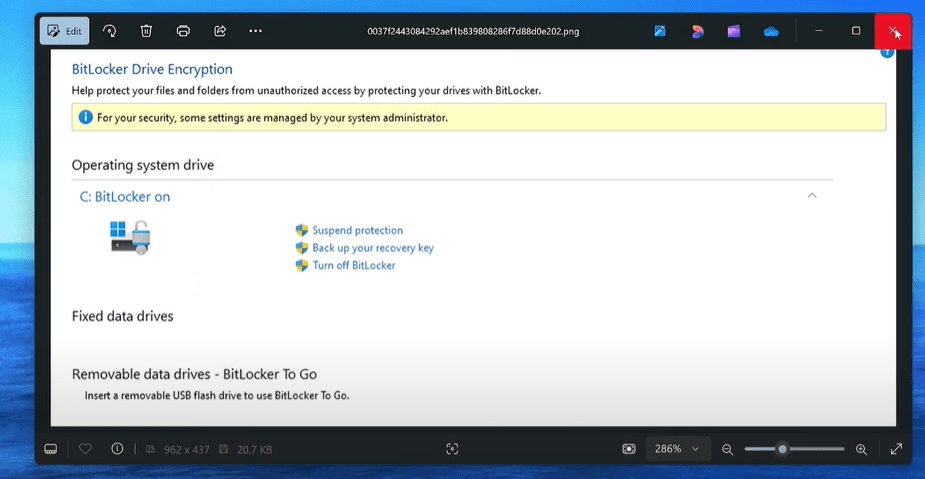Mark photo as favorite with heart icon

(x=85, y=449)
